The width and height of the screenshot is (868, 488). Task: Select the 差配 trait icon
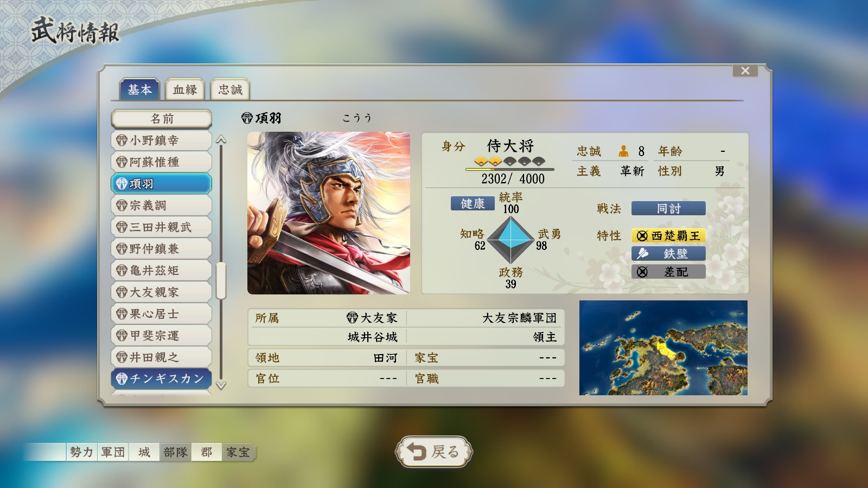coord(642,272)
